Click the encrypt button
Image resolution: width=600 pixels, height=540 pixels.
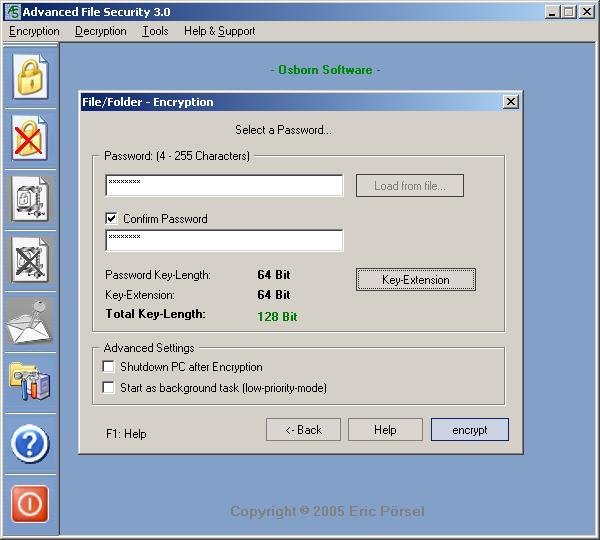[x=470, y=430]
